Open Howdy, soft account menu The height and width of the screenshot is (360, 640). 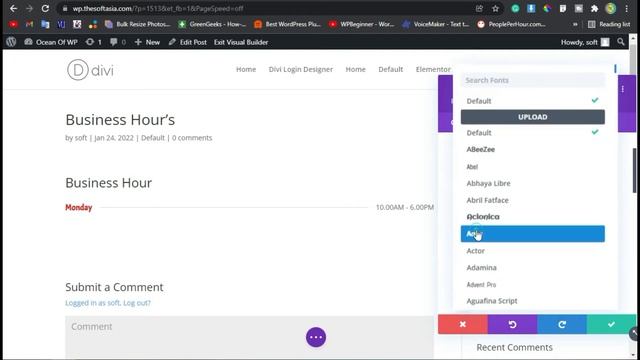[x=584, y=42]
